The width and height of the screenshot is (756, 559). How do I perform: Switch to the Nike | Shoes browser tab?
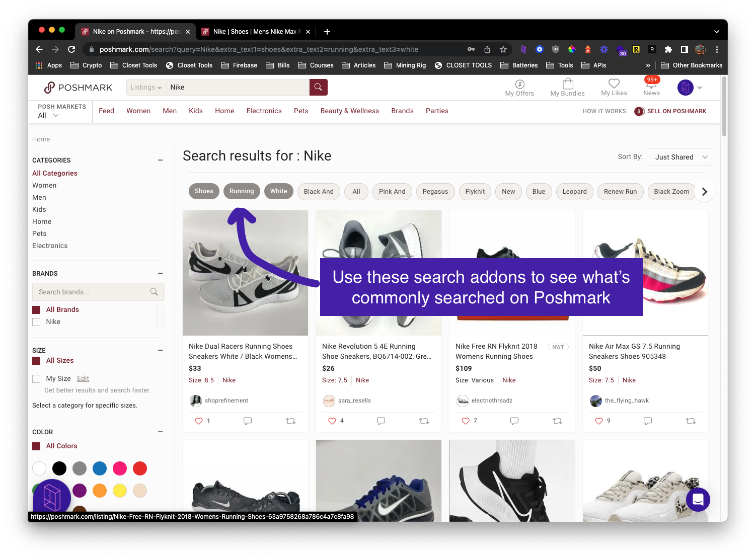tap(256, 32)
